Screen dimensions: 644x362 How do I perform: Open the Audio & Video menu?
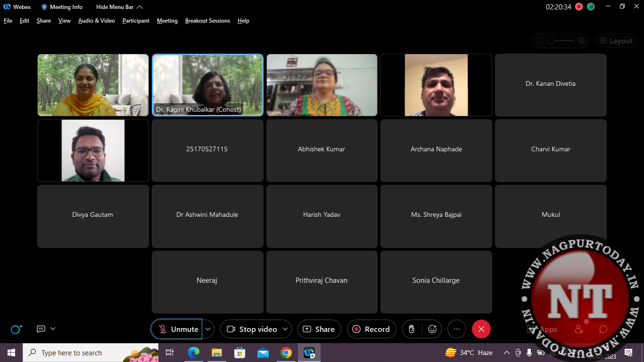(97, 21)
